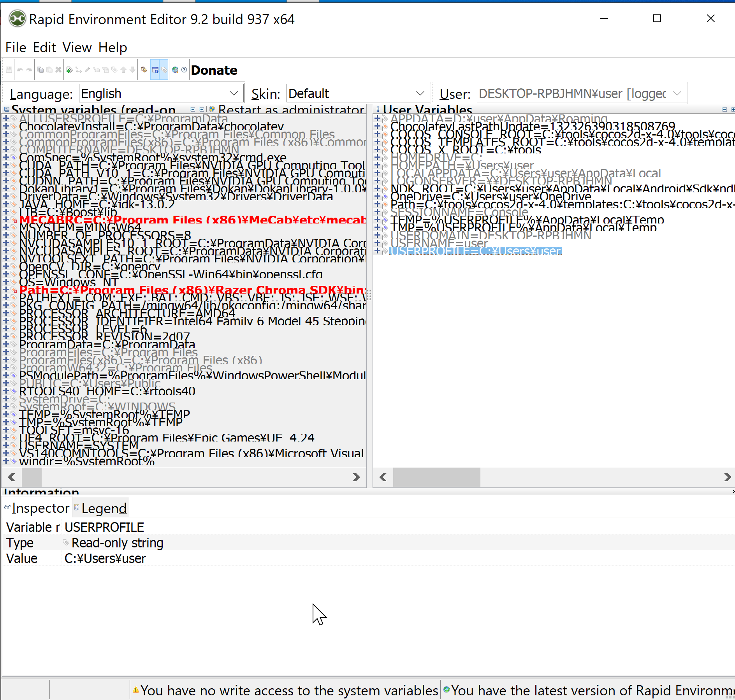Viewport: 735px width, 700px height.
Task: Click the Add new variable green-plus icon
Action: [x=69, y=70]
